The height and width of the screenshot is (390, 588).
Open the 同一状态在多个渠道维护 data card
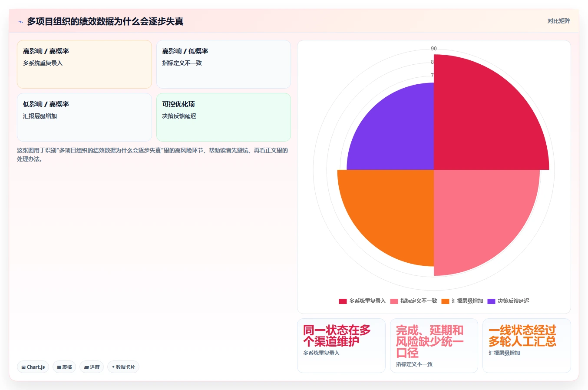[341, 346]
